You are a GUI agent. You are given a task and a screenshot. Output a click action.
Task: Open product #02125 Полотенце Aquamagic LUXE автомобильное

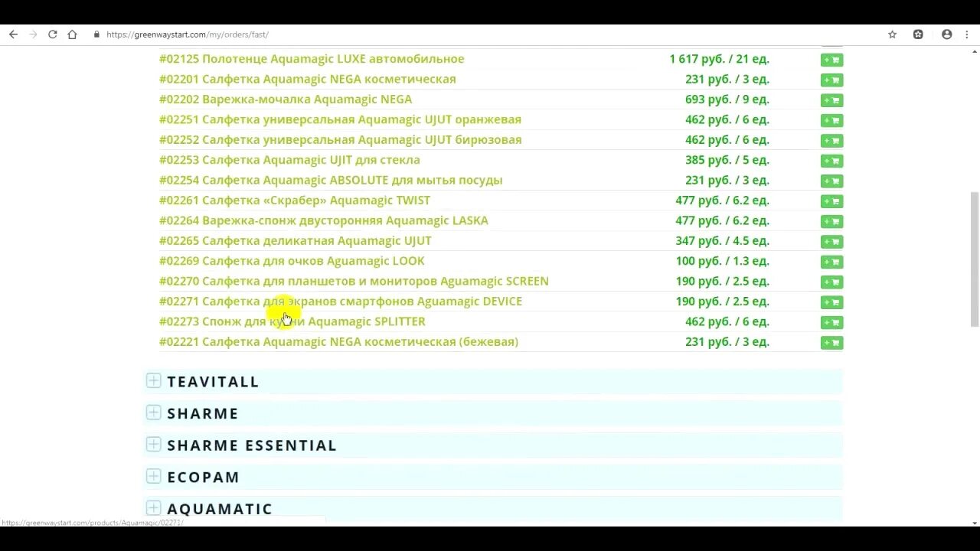(312, 59)
